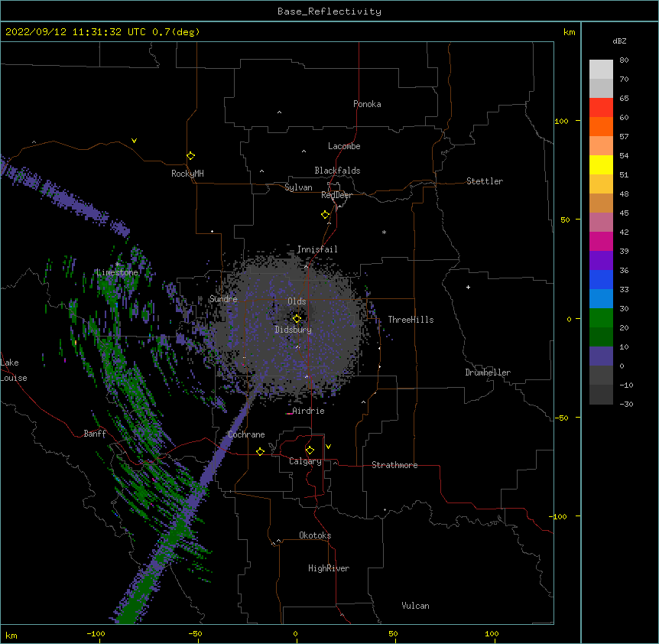This screenshot has width=659, height=644.
Task: Click the ThreeHills label
Action: coord(411,320)
